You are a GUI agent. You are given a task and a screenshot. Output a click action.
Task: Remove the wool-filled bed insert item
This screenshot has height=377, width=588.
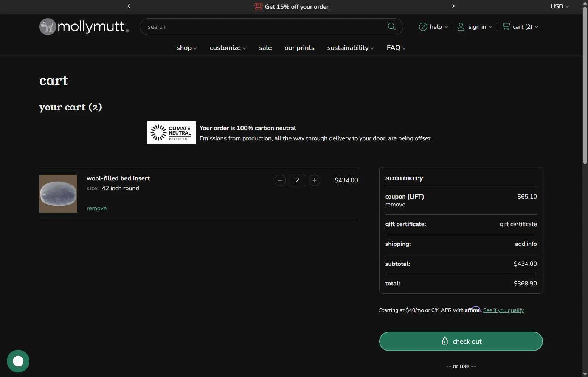[97, 208]
